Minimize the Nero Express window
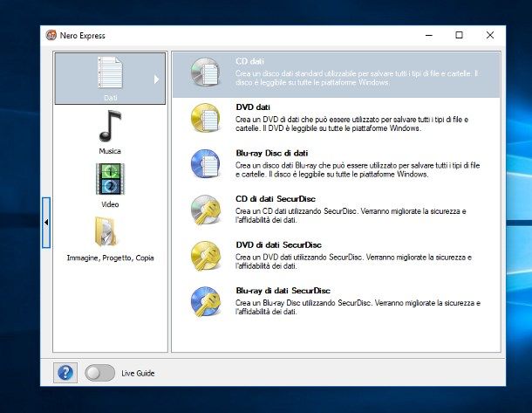The width and height of the screenshot is (532, 413). click(x=429, y=35)
